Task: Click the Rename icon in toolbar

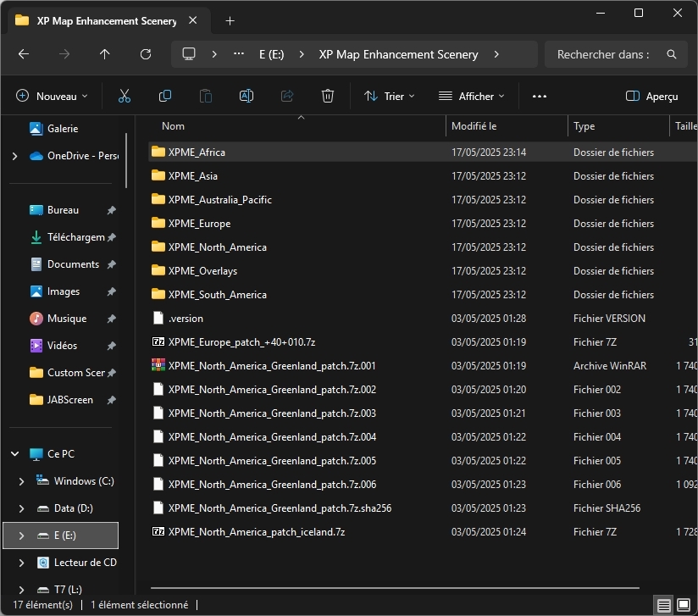Action: point(247,97)
